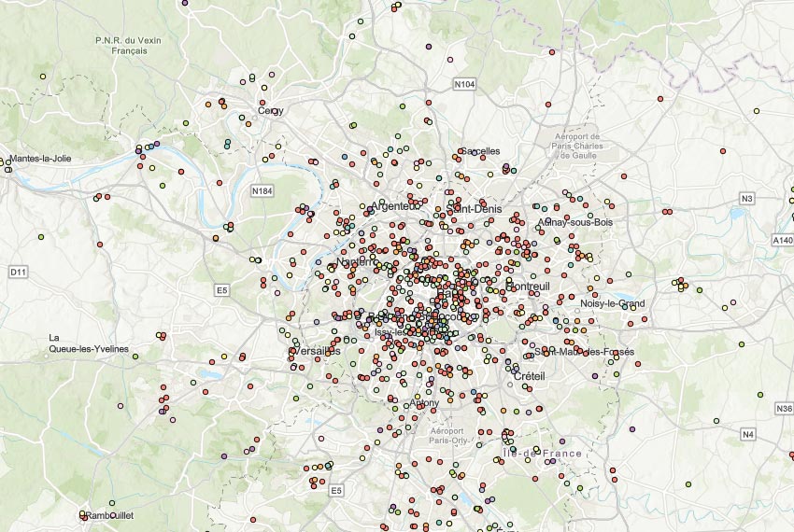Select the Versailles city label
The width and height of the screenshot is (794, 532).
click(x=316, y=351)
